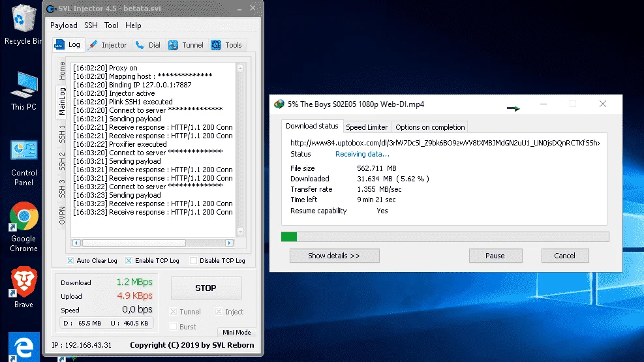Image resolution: width=644 pixels, height=362 pixels.
Task: Click log line 'Proxifier executed'
Action: tap(120, 144)
